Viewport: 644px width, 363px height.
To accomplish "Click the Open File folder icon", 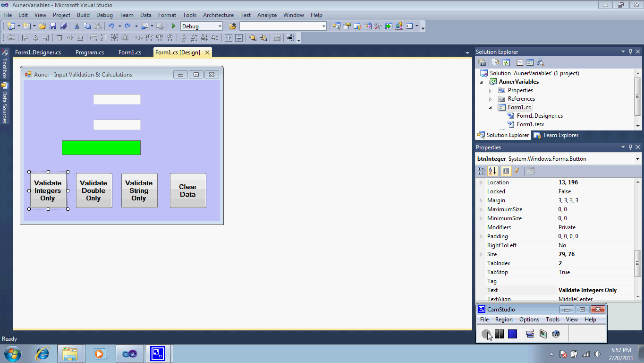I will 42,26.
